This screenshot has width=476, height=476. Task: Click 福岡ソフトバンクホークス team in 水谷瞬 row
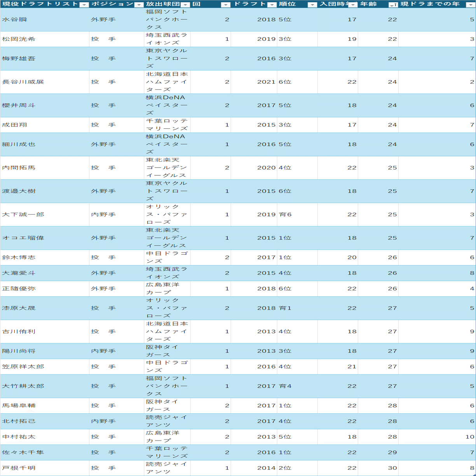tap(167, 19)
